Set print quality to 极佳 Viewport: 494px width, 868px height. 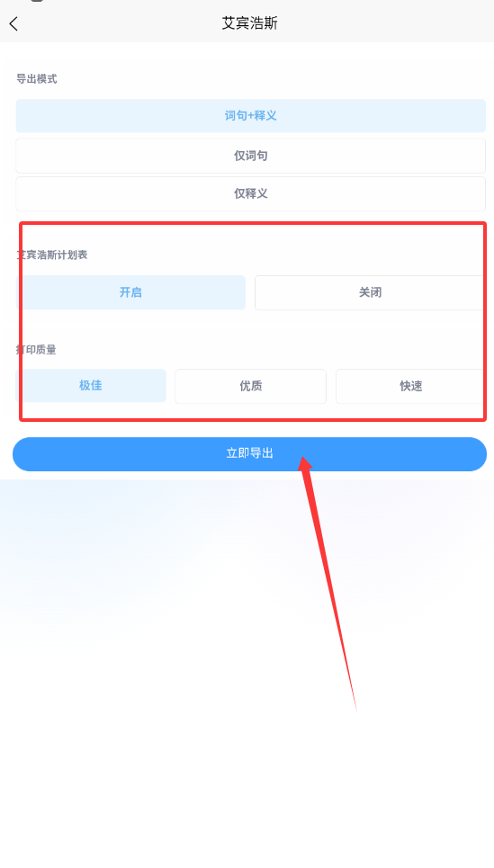(91, 385)
